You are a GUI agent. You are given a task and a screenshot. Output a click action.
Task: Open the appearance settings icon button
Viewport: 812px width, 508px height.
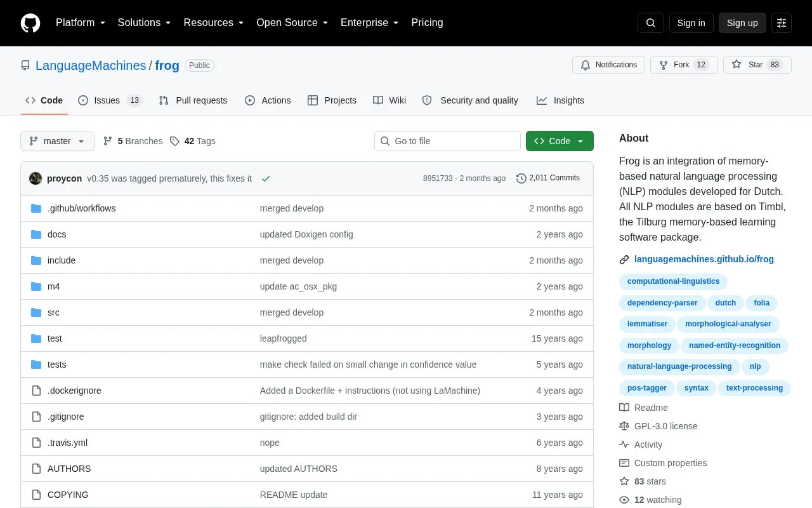point(782,23)
